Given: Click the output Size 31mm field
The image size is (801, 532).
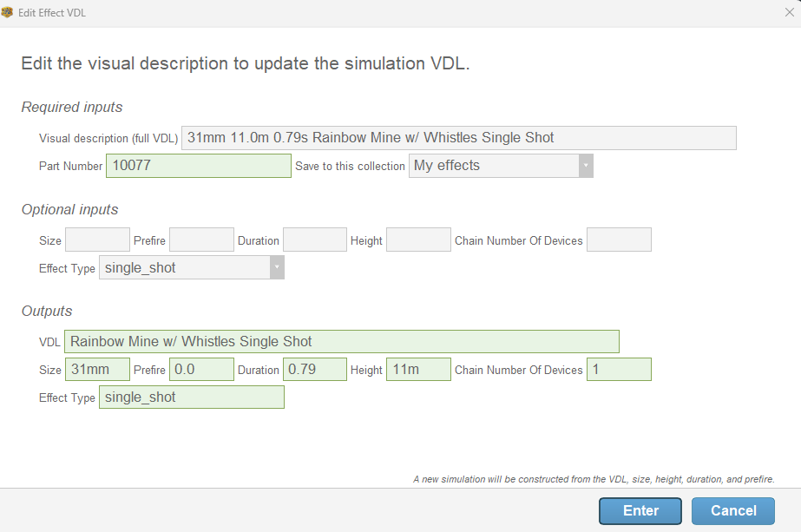Looking at the screenshot, I should click(x=97, y=370).
